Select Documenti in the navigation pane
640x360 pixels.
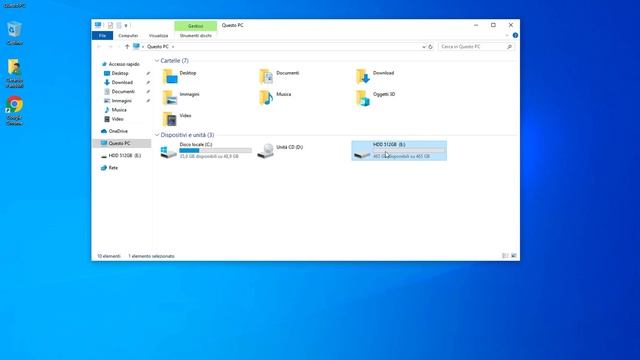tap(123, 92)
